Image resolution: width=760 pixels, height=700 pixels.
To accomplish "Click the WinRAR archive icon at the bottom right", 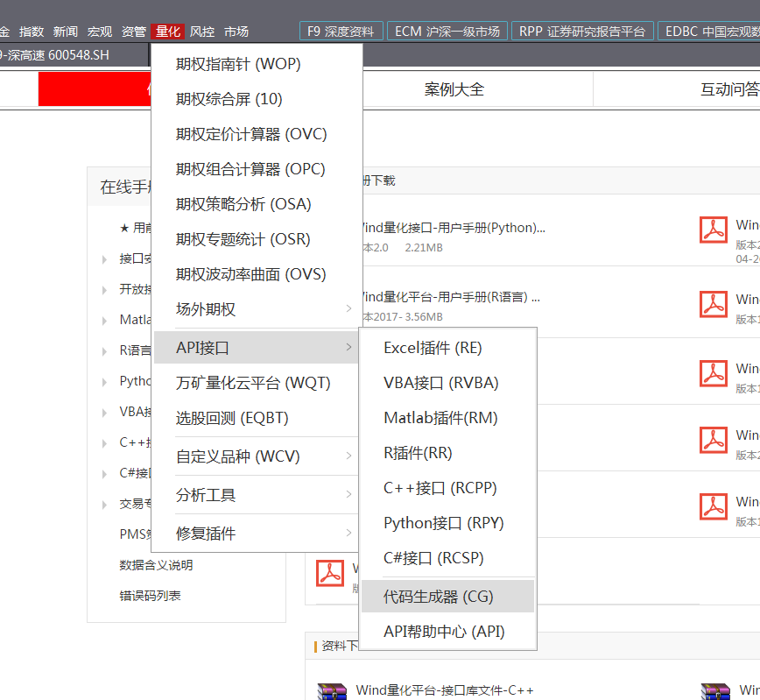I will point(714,691).
